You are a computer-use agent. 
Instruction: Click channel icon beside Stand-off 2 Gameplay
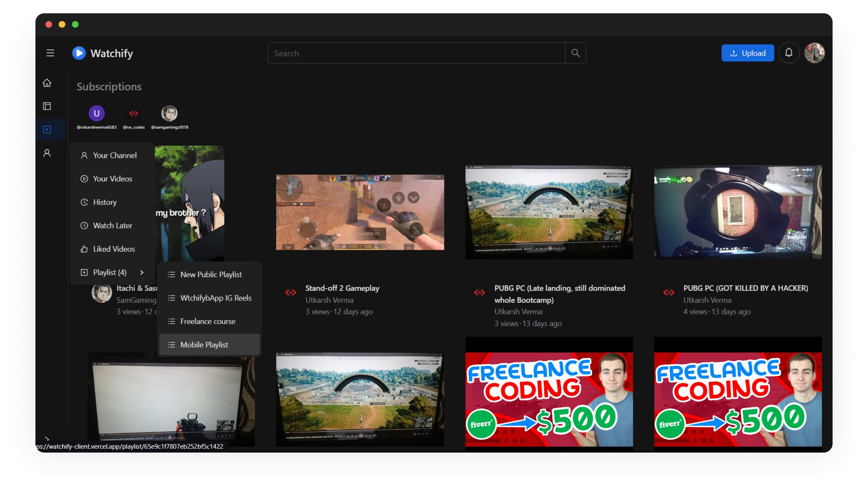(290, 292)
